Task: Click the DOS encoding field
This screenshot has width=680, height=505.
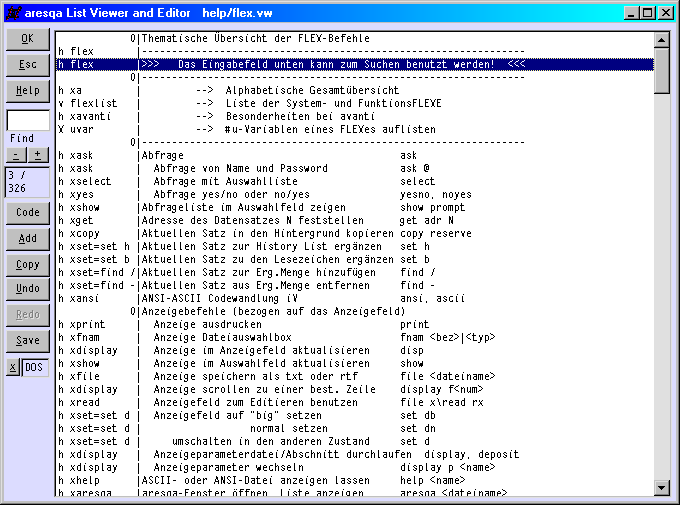Action: click(35, 367)
